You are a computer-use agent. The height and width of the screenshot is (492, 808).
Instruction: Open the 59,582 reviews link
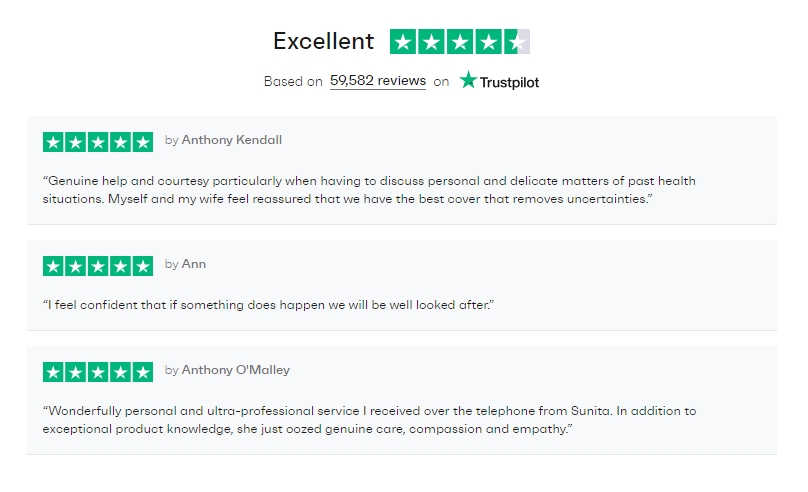(378, 81)
